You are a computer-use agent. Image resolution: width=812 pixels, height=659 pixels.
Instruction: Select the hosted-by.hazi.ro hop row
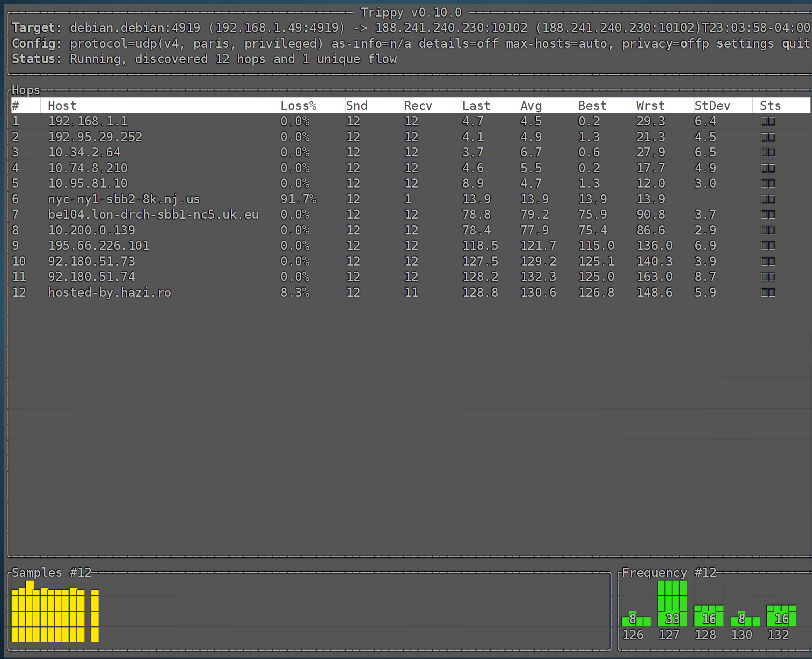110,293
